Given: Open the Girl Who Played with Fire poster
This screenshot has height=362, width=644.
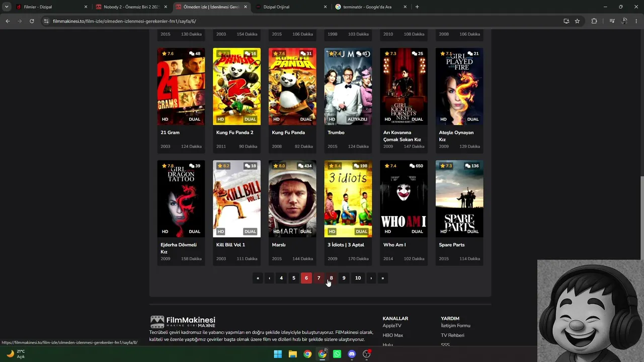Looking at the screenshot, I should tap(459, 86).
